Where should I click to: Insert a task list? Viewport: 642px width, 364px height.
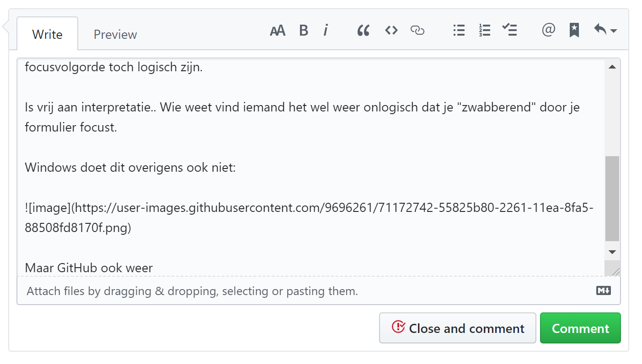coord(509,30)
